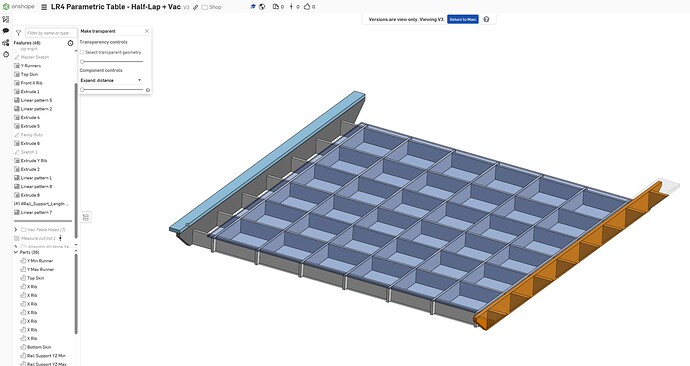Enable Select transparent geometry checkbox

coord(82,52)
